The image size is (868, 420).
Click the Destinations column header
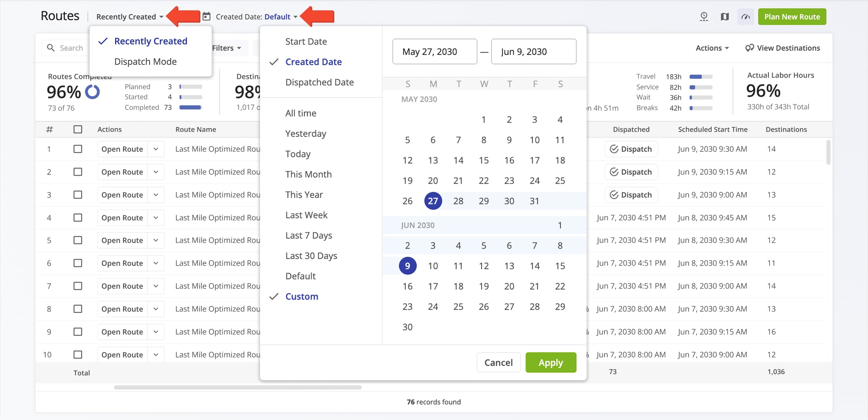(x=786, y=129)
